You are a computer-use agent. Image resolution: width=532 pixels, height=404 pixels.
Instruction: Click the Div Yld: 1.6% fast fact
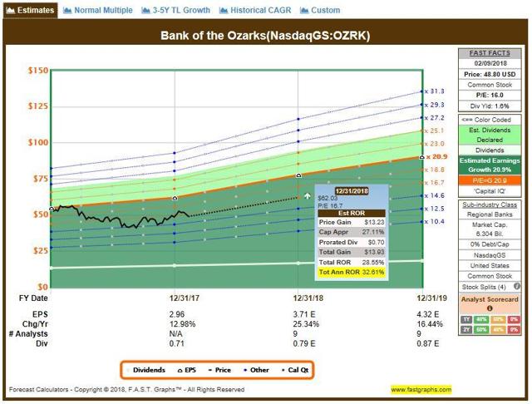[490, 106]
